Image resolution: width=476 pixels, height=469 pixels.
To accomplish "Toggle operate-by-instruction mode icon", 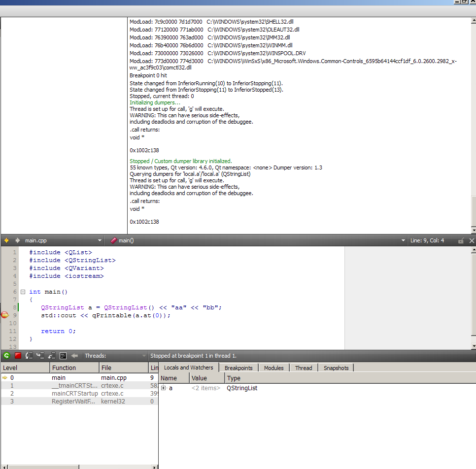I will 63,356.
